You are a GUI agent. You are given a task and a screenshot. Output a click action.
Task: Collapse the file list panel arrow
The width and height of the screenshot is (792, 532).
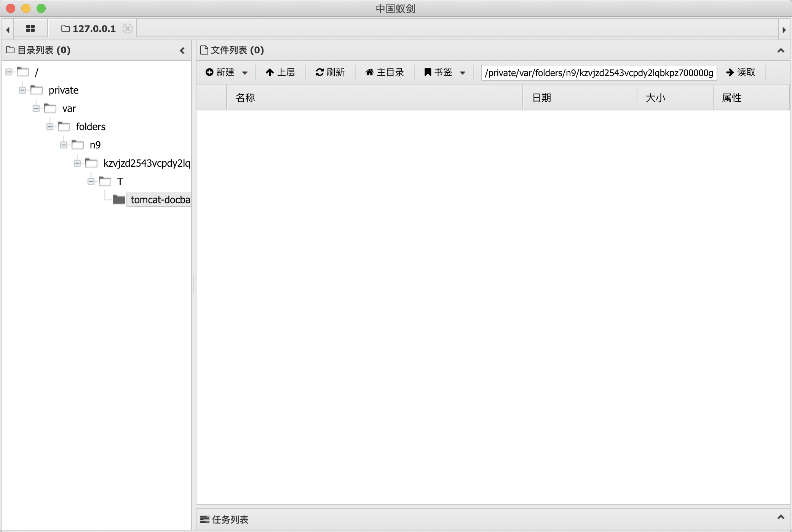(781, 50)
